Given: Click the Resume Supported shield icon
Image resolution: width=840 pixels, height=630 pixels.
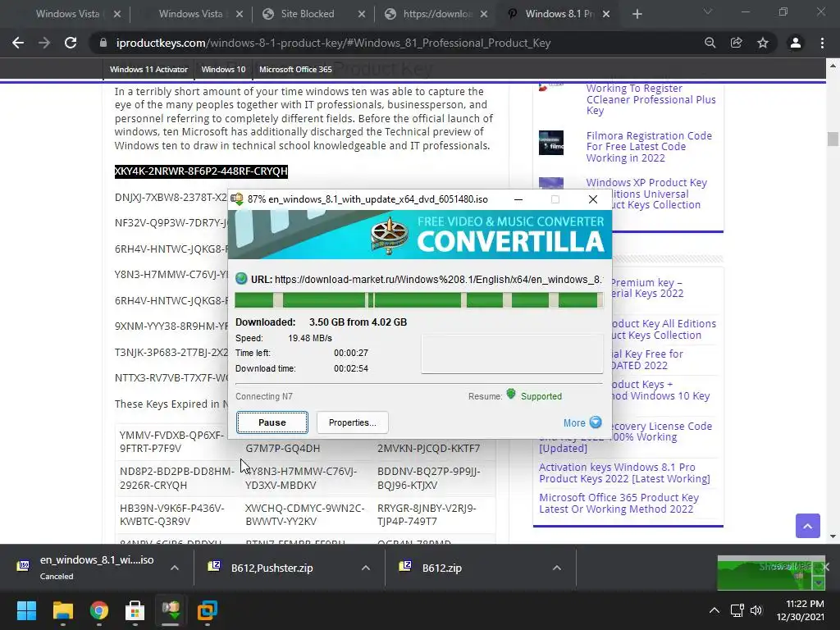Looking at the screenshot, I should [x=511, y=395].
